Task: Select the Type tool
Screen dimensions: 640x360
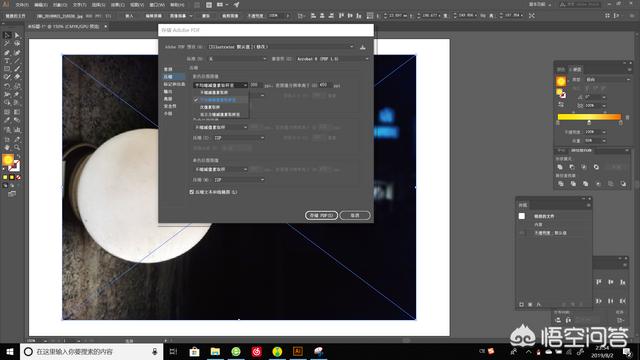Action: coord(7,61)
